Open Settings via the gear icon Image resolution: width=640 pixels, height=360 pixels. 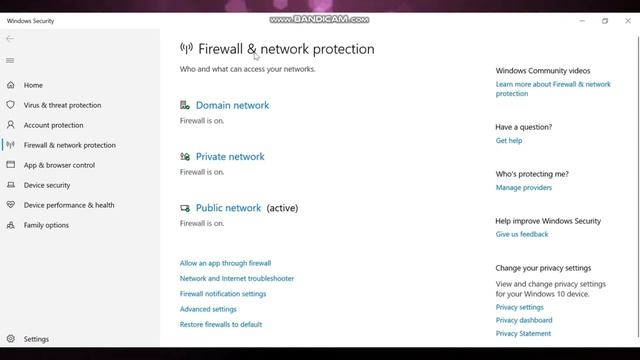tap(11, 339)
